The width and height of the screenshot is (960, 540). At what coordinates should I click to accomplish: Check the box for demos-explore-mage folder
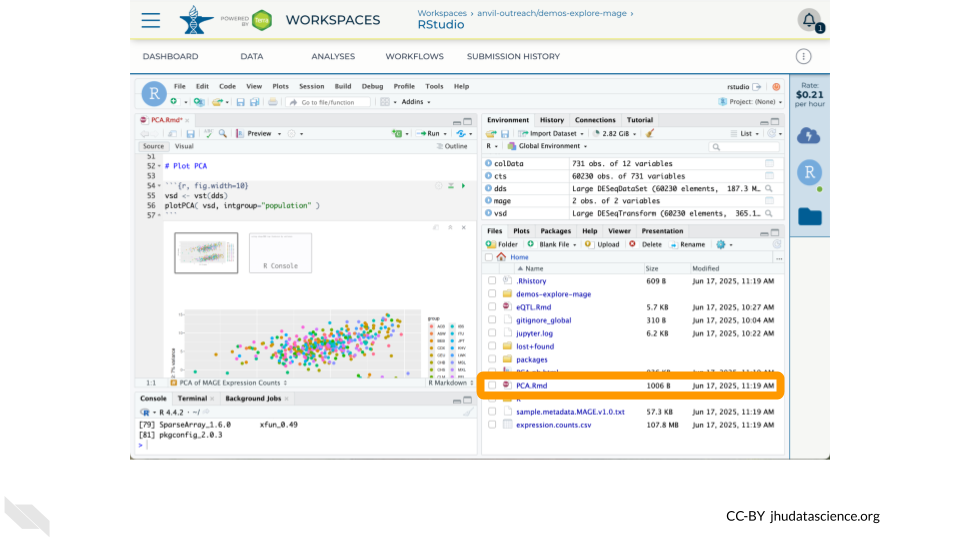pyautogui.click(x=492, y=294)
